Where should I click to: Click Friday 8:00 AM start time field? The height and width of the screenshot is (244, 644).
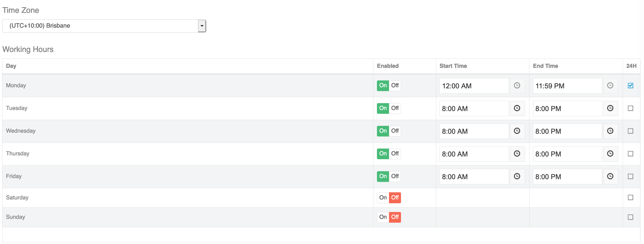(x=474, y=176)
